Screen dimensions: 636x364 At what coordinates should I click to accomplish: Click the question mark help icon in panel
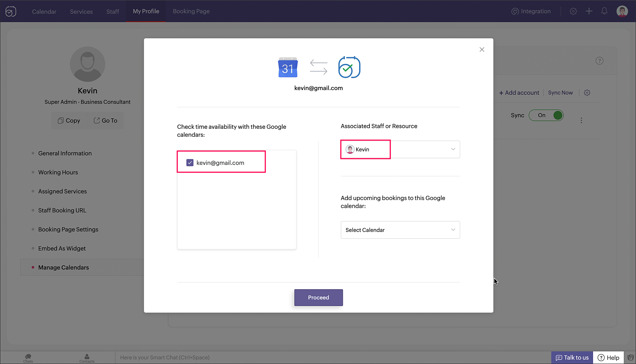coord(599,61)
